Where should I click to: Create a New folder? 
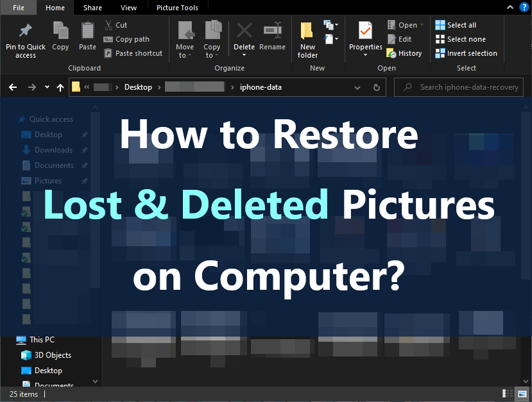307,40
